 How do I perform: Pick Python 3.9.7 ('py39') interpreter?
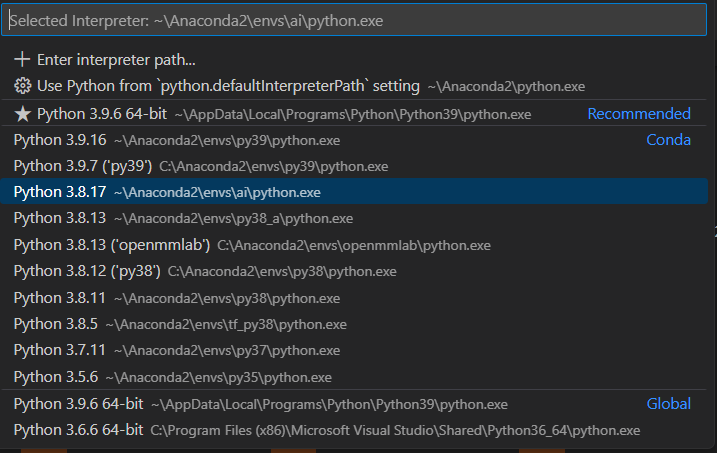pyautogui.click(x=354, y=166)
